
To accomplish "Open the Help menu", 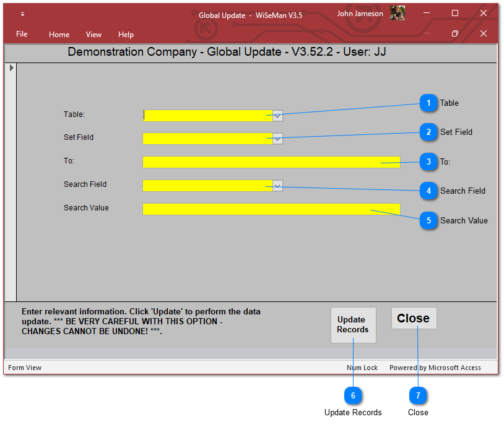I will pyautogui.click(x=126, y=35).
